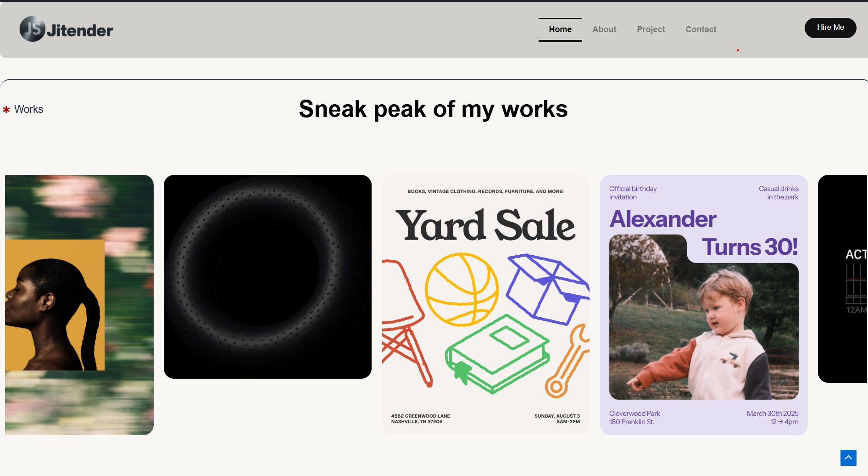The image size is (868, 476).
Task: Open the black ring artwork card
Action: coord(267,277)
